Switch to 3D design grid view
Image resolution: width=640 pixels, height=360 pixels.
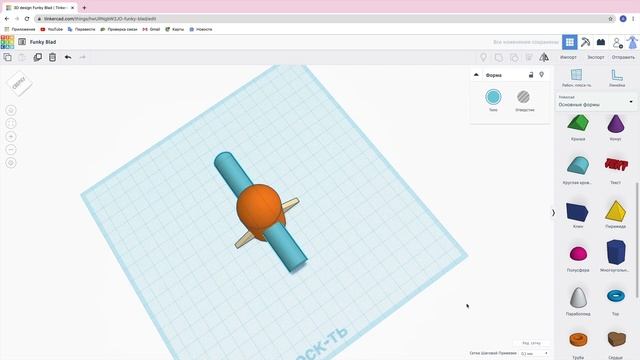570,42
